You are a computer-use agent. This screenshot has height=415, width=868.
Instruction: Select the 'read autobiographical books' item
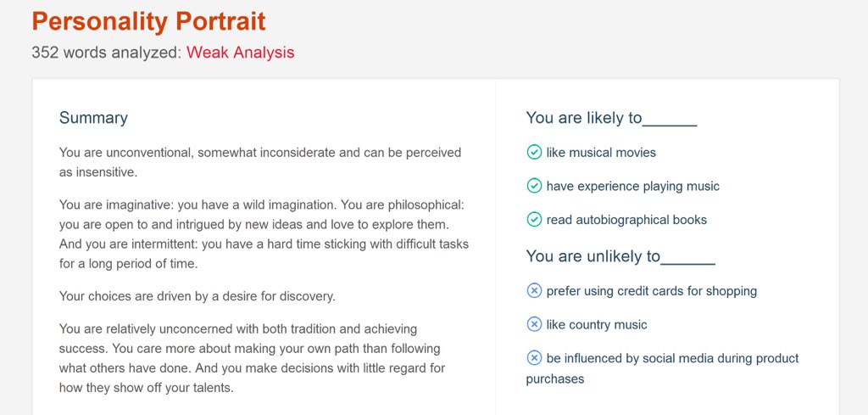pyautogui.click(x=626, y=220)
